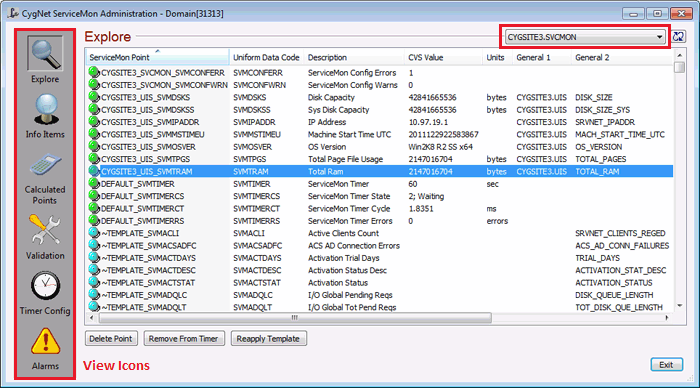Screen dimensions: 700x388
Task: Click the refresh icon beside service dropdown
Action: (678, 37)
